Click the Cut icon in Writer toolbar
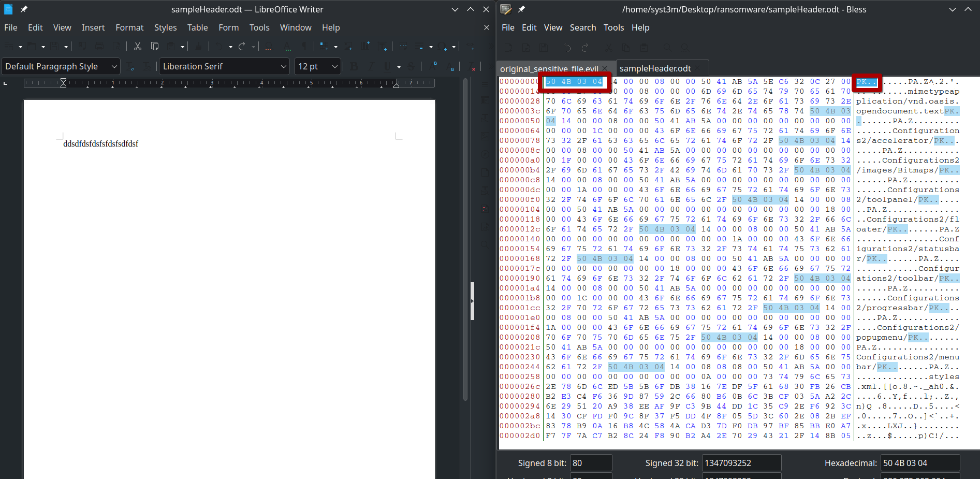Viewport: 980px width, 479px height. click(138, 47)
